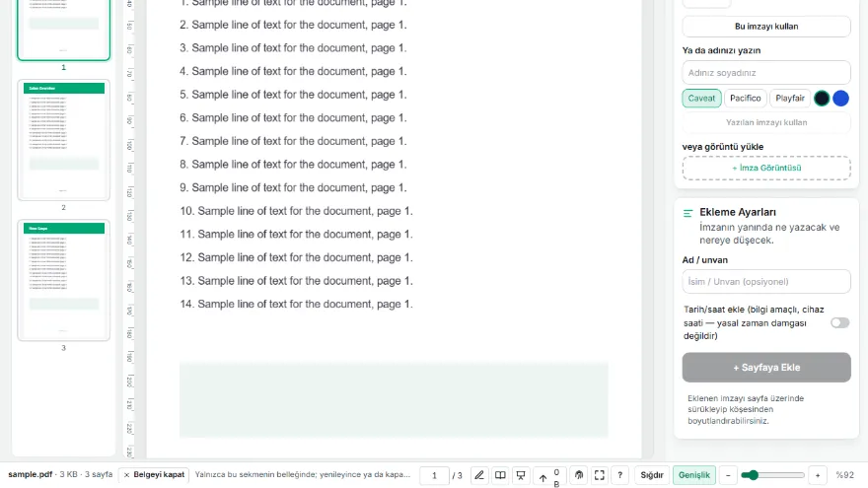Open help with the question mark icon
Image resolution: width=868 pixels, height=488 pixels.
(620, 475)
